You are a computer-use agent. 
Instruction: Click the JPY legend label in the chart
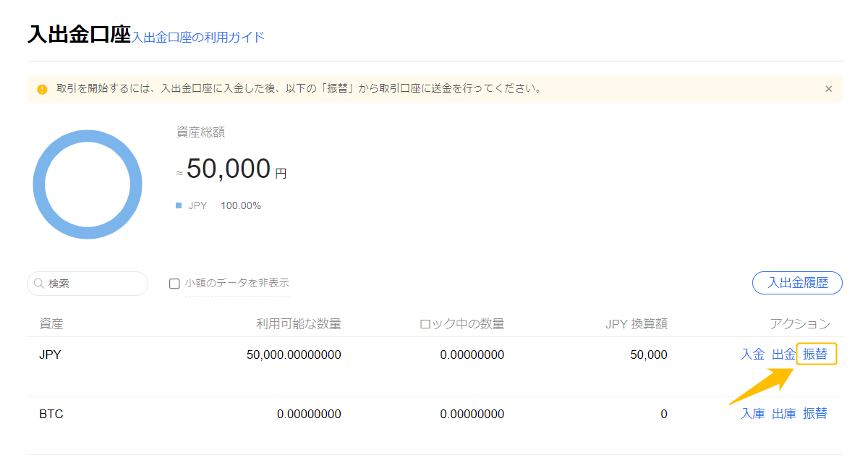[x=197, y=205]
